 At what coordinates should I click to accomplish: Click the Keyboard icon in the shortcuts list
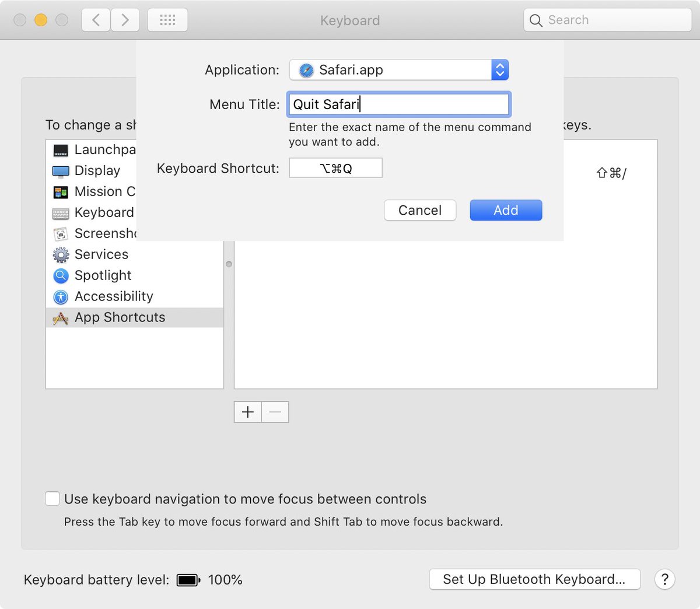(x=61, y=213)
